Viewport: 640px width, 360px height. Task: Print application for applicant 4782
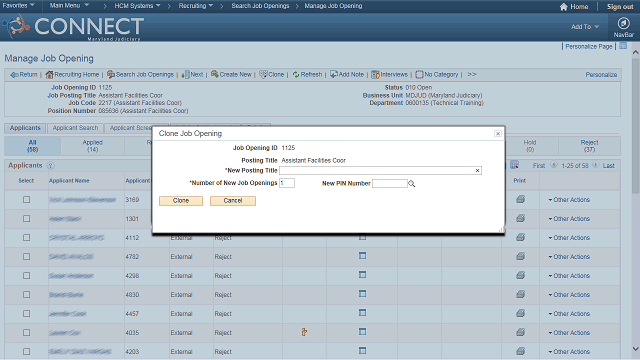tap(520, 256)
